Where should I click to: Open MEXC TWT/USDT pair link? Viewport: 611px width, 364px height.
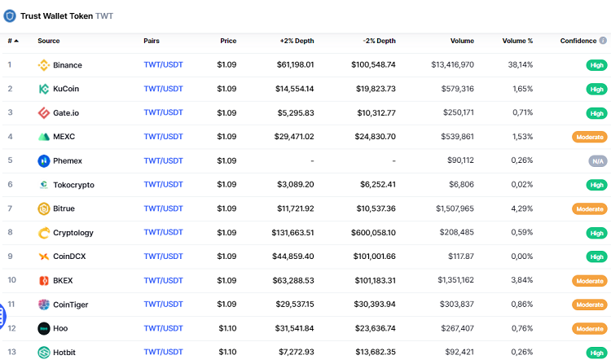[x=163, y=137]
